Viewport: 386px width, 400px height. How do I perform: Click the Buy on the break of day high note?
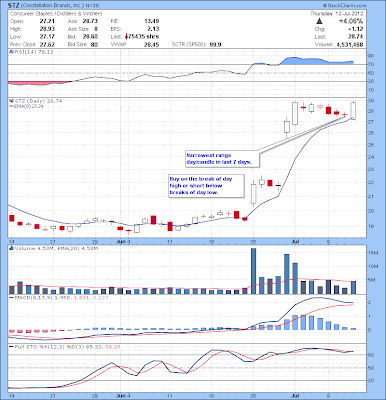click(201, 186)
